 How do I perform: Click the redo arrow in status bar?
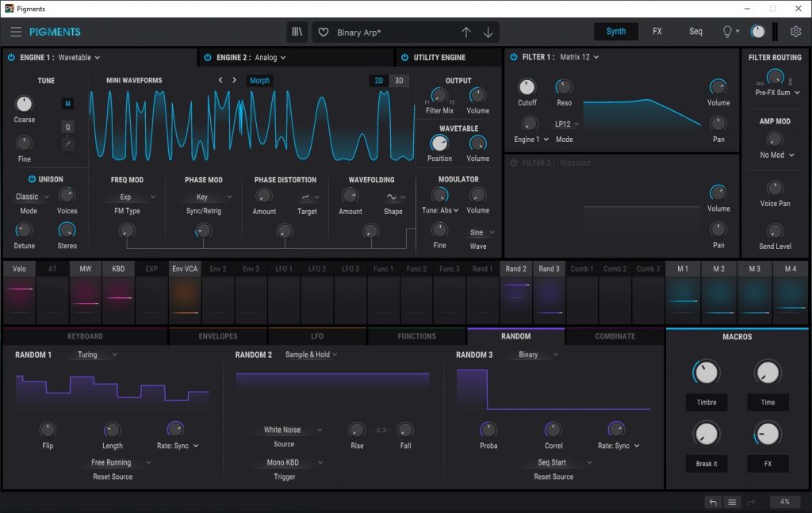coord(751,502)
